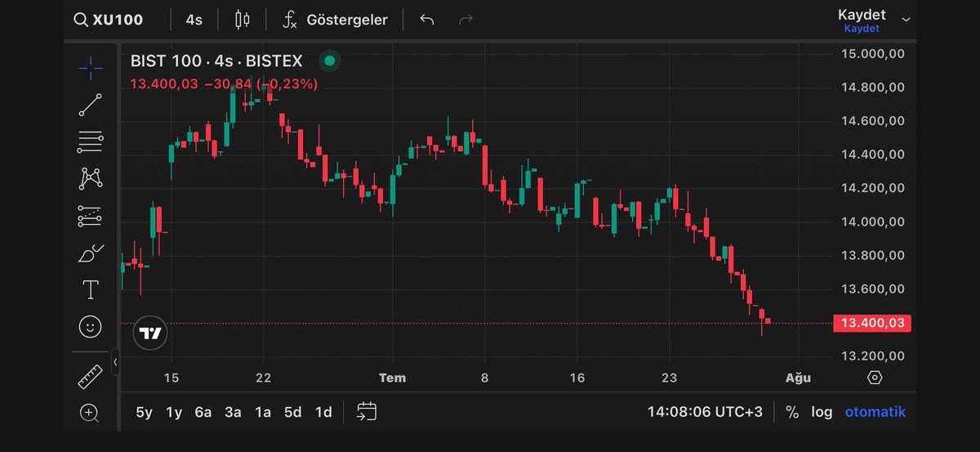Image resolution: width=980 pixels, height=452 pixels.
Task: Set the 3a time range
Action: point(233,413)
